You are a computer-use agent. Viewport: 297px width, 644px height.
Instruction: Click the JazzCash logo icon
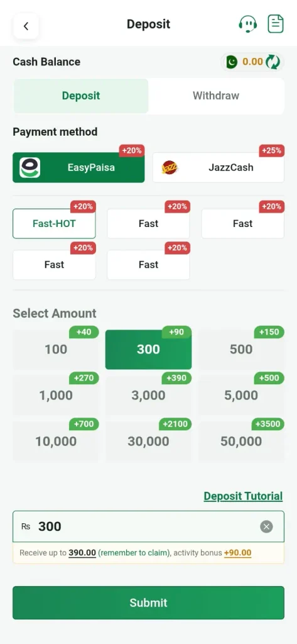pos(170,167)
